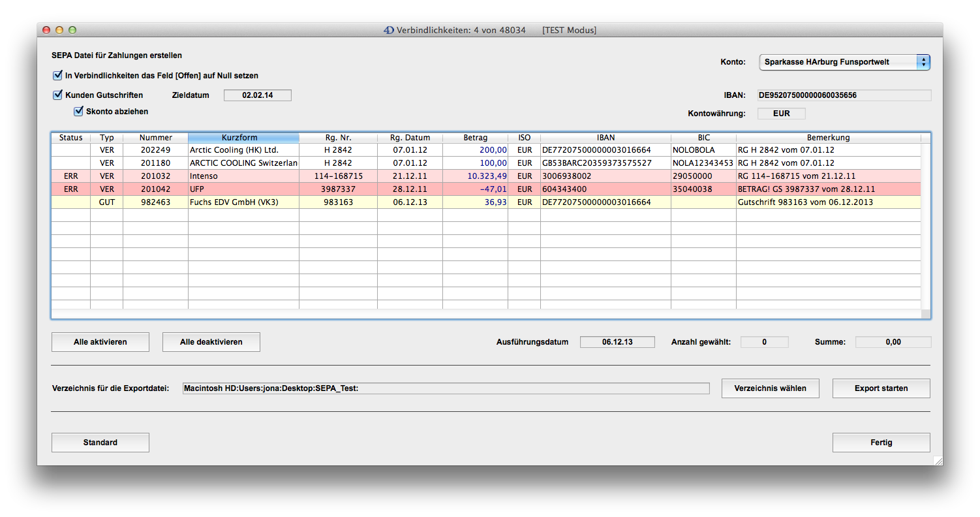
Task: Click the Alle deaktivieren button
Action: pos(211,342)
